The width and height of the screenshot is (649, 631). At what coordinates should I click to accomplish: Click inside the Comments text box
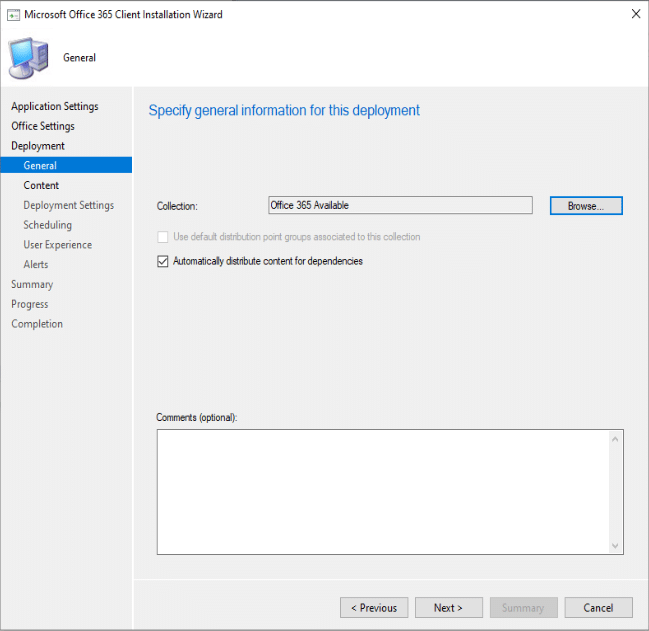[382, 491]
